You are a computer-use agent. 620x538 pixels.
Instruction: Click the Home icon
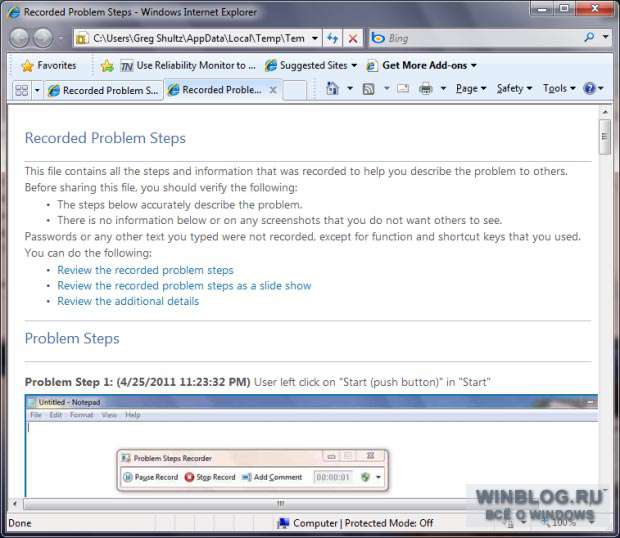click(x=332, y=89)
